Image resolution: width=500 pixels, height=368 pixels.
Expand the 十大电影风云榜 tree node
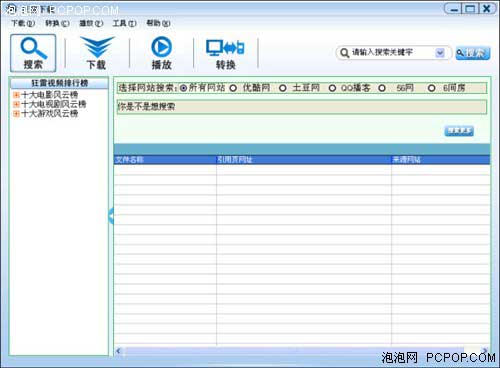pyautogui.click(x=16, y=95)
